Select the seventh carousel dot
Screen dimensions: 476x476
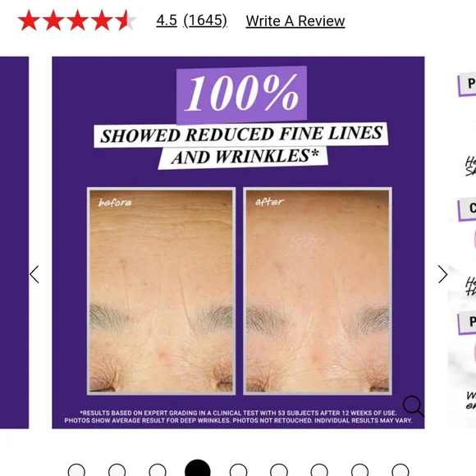[x=319, y=470]
